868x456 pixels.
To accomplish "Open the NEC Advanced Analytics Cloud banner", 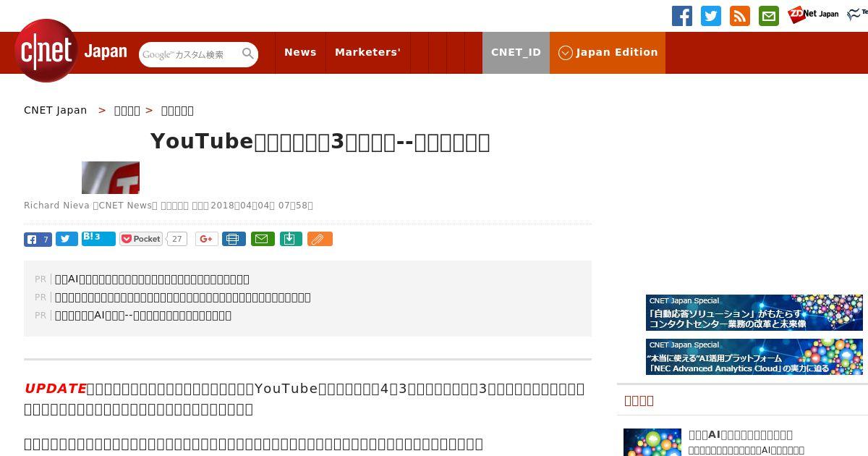I will click(x=754, y=357).
